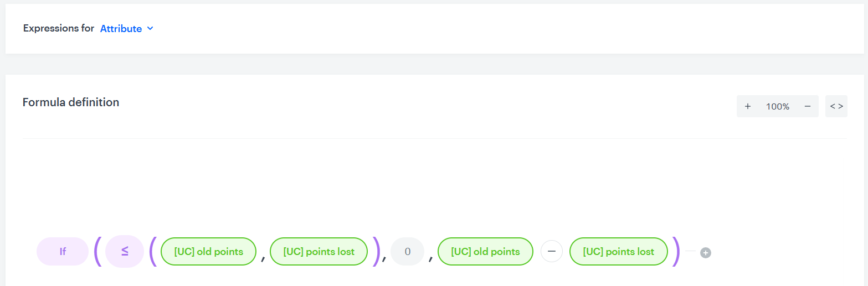Click the closing parenthesis before the 0 value
Viewport: 868px width, 286px height.
coord(377,252)
